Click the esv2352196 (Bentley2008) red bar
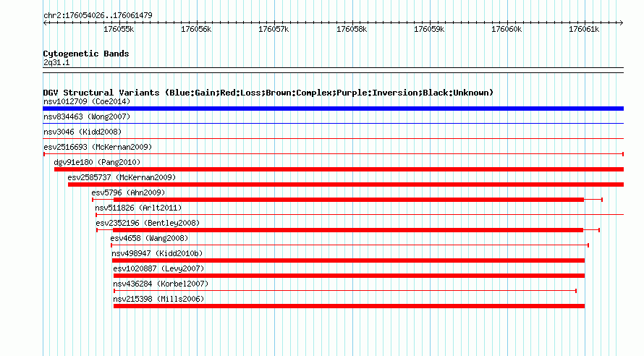The width and height of the screenshot is (644, 356). coord(348,230)
